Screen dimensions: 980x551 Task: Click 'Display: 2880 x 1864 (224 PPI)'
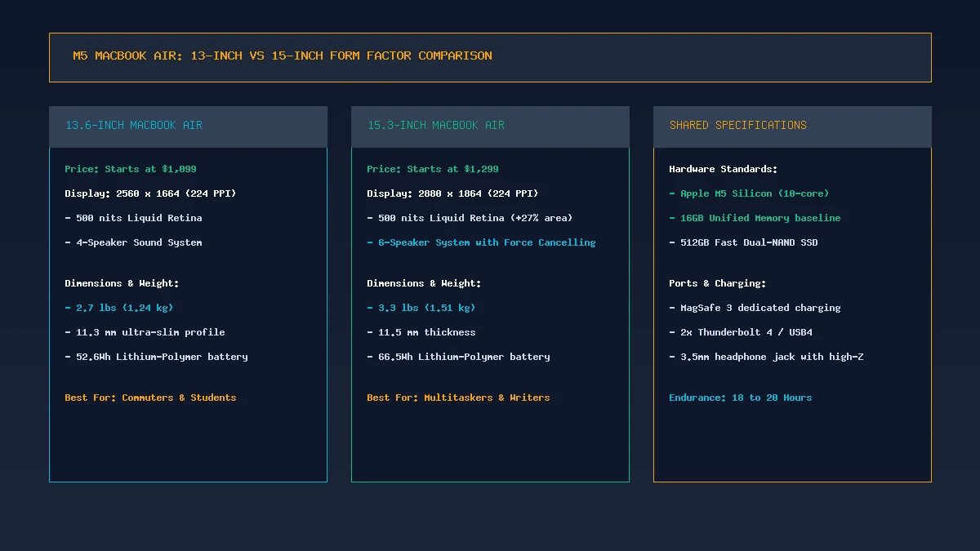tap(452, 193)
